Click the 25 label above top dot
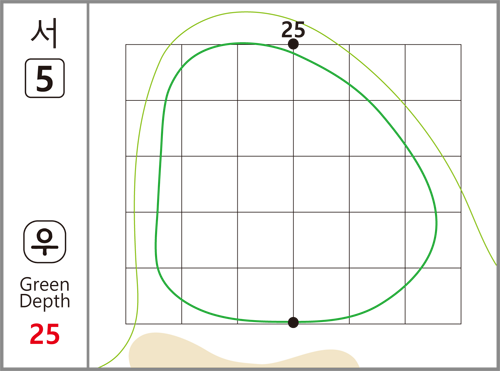500x371 pixels. coord(293,29)
